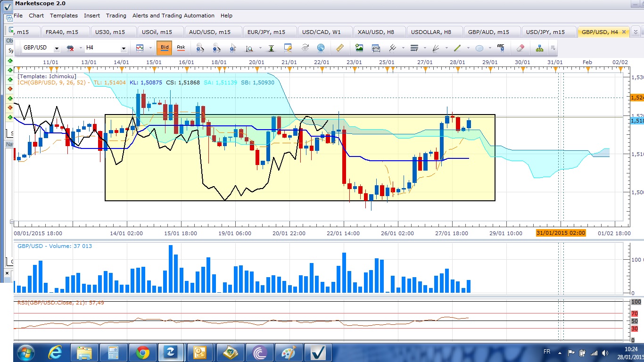
Task: Expand the link chain dropdown arrow
Action: [80, 48]
